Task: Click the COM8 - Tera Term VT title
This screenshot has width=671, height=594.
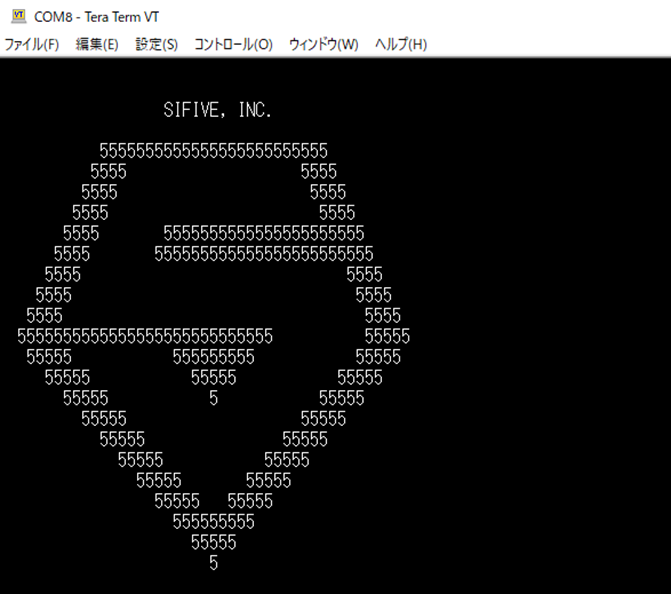Action: tap(96, 17)
